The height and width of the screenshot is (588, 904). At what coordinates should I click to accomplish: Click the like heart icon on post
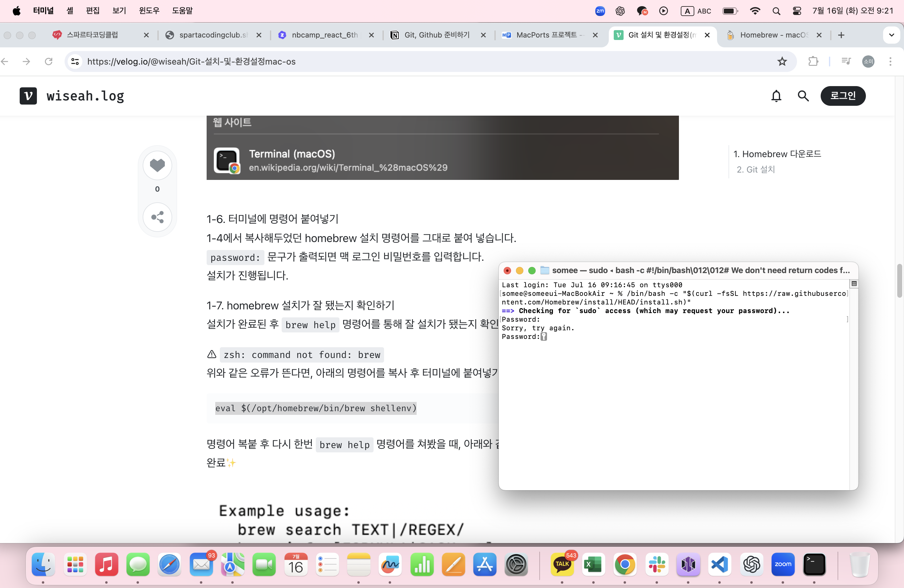pos(157,165)
